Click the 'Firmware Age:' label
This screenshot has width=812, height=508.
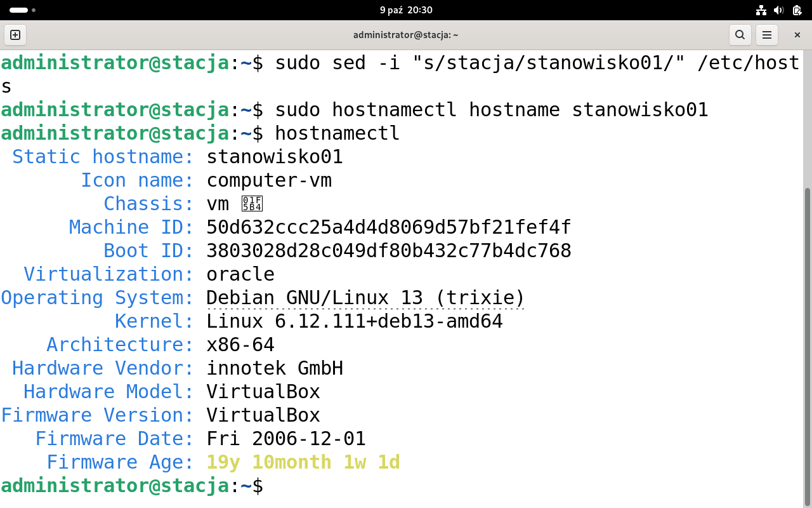coord(120,462)
